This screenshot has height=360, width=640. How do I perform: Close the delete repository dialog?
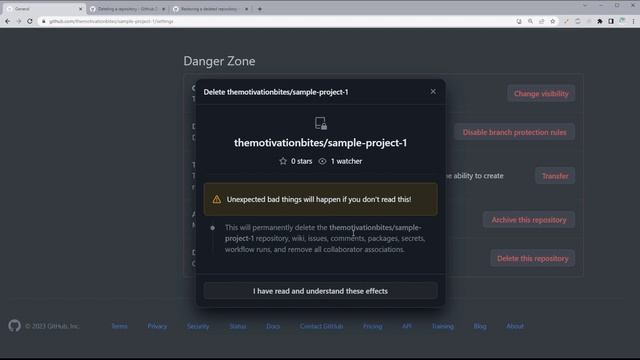point(433,91)
